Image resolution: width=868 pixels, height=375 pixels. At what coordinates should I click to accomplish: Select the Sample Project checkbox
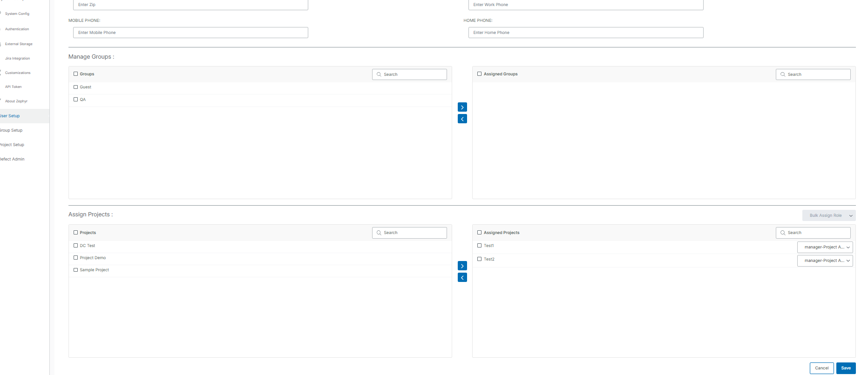76,270
